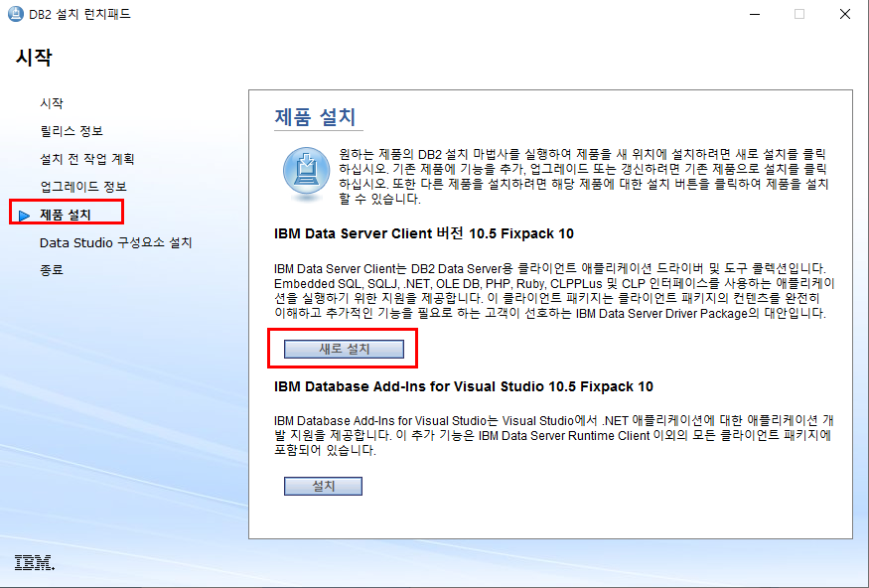
Task: Open Data Studio 구성요소 설치 page
Action: point(116,242)
